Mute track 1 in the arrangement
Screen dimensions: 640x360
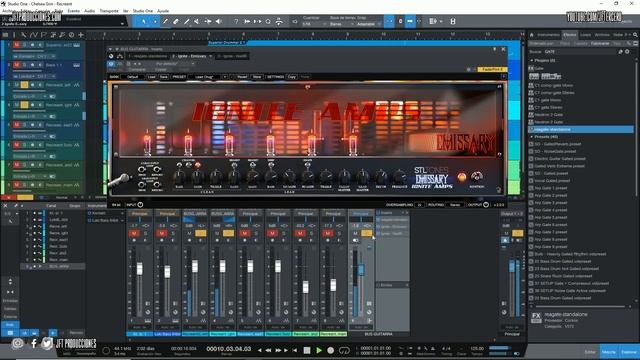tap(17, 45)
